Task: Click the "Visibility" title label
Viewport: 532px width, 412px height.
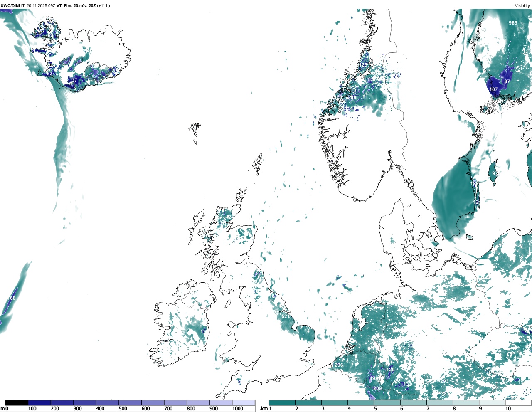Action: pos(522,6)
